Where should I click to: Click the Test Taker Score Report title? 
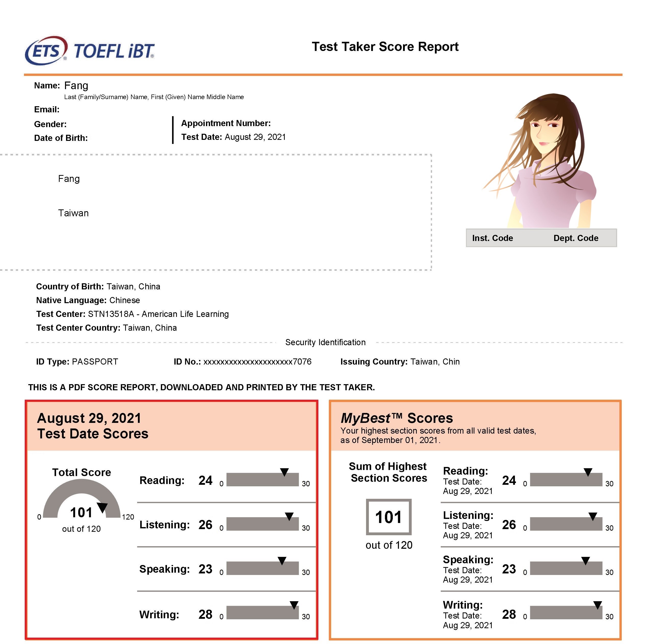(385, 47)
